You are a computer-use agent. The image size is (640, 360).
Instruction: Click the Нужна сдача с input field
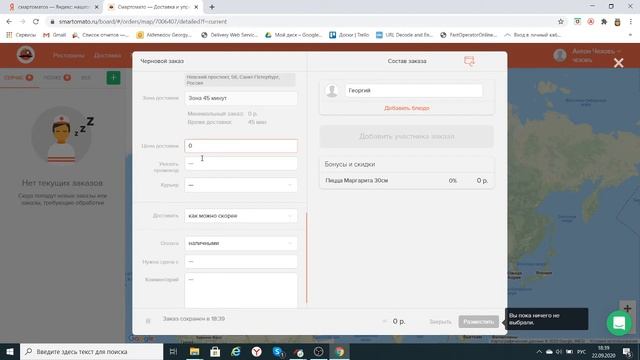click(241, 261)
